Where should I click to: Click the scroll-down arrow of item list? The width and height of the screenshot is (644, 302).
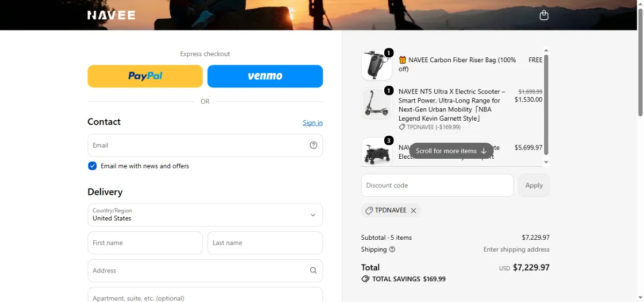[546, 163]
